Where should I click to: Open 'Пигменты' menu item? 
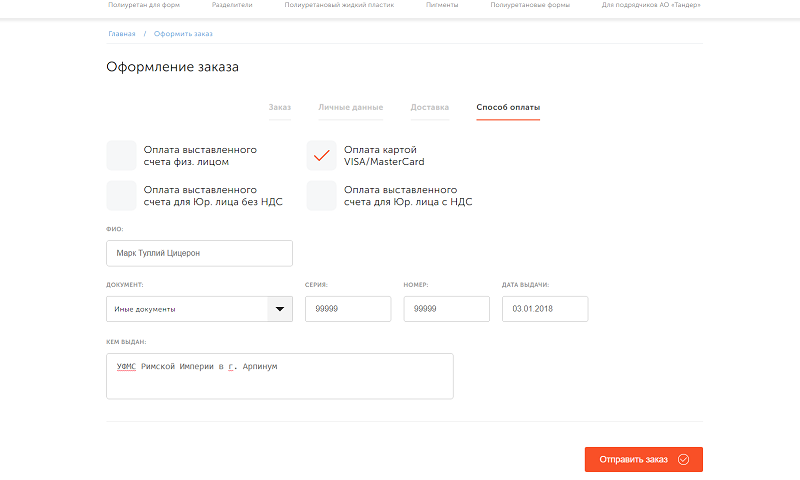442,5
